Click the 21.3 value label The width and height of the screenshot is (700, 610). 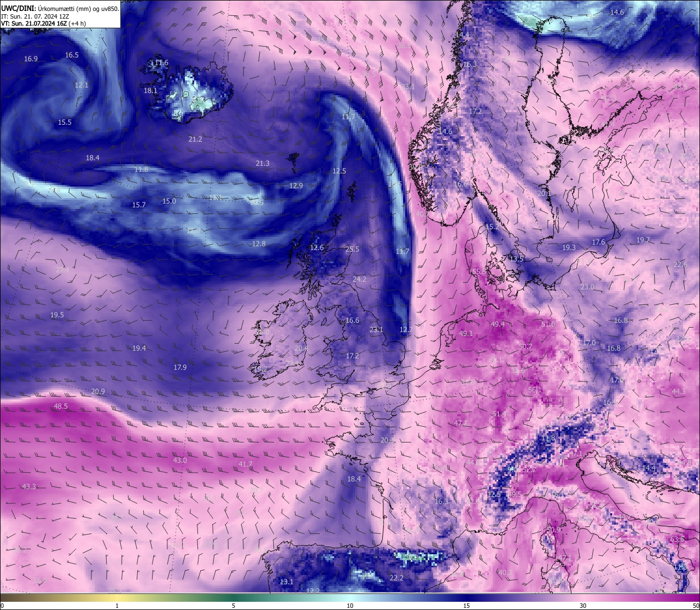[262, 164]
